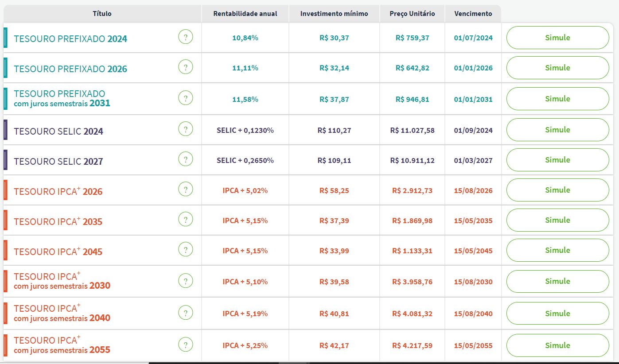Click help icon for IPCA+ juros semestrais 2040

click(x=186, y=313)
